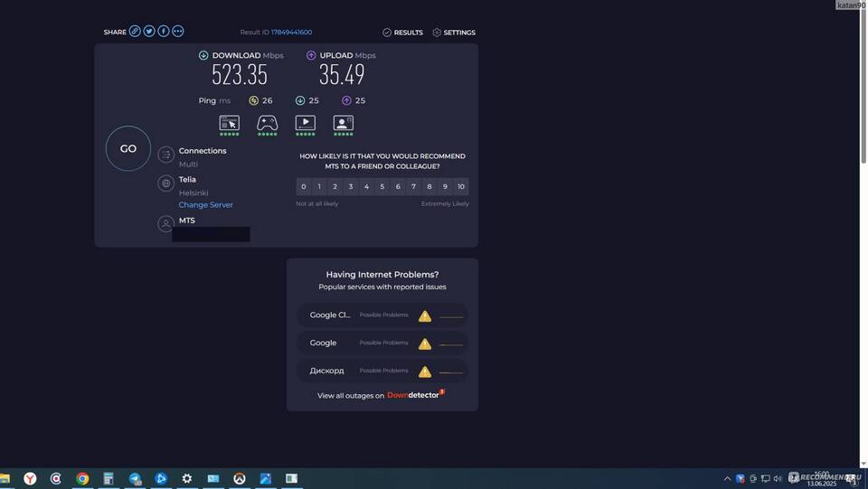Rate recommendation score 1
Image resolution: width=868 pixels, height=489 pixels.
click(x=319, y=186)
